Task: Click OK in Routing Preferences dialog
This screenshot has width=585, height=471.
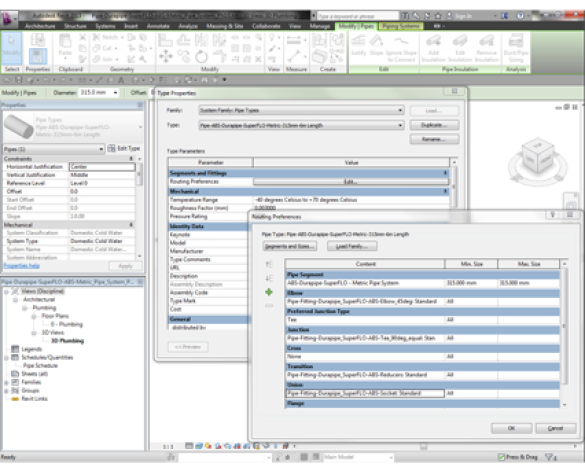Action: click(x=512, y=428)
